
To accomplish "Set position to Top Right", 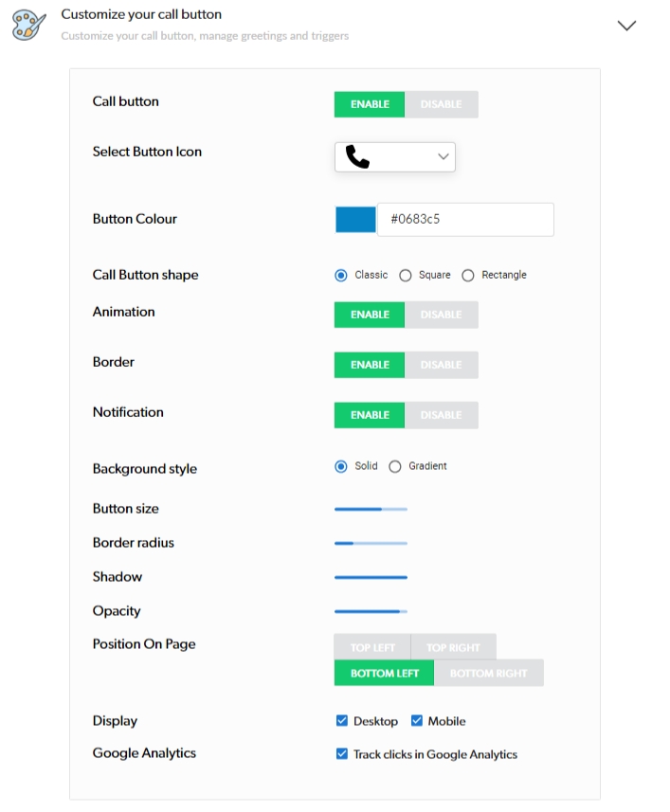I will coord(453,647).
